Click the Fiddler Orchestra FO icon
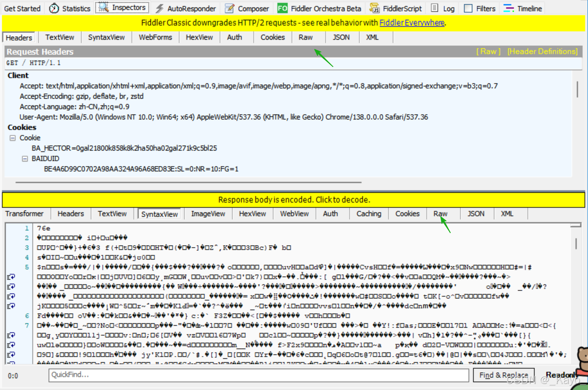Viewport: 588px width, 390px height. (x=283, y=8)
